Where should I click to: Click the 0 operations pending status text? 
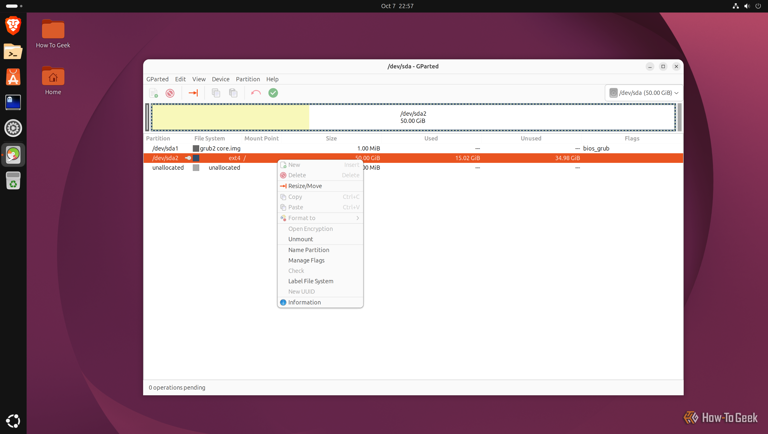click(177, 387)
